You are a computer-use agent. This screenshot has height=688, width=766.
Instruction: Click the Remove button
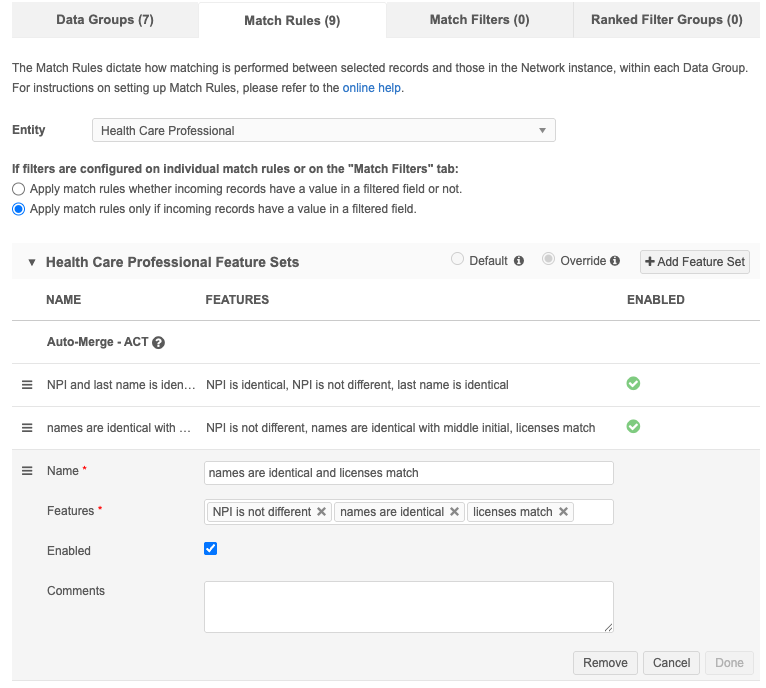pos(605,663)
